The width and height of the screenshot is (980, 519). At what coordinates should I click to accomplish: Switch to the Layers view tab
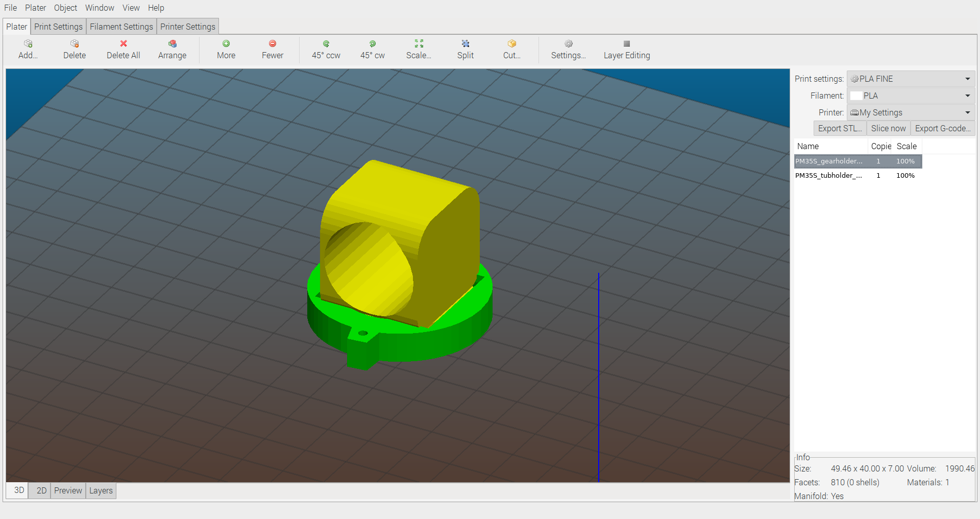[101, 490]
